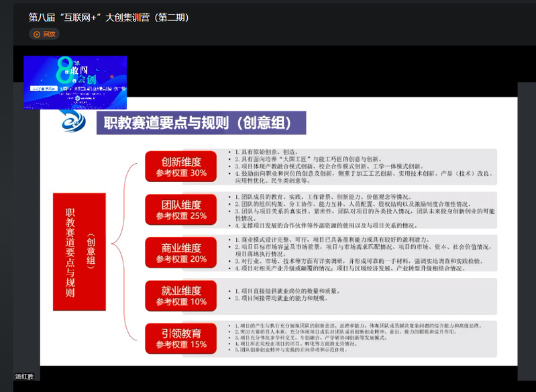Screen dimensions: 536x392
Task: Click the gray description next to 创新维度
Action: pyautogui.click(x=361, y=166)
